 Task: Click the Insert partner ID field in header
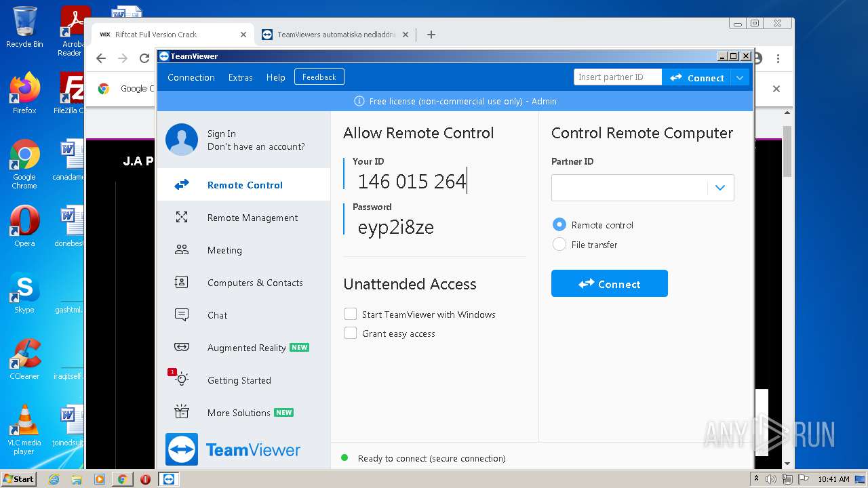(x=618, y=77)
